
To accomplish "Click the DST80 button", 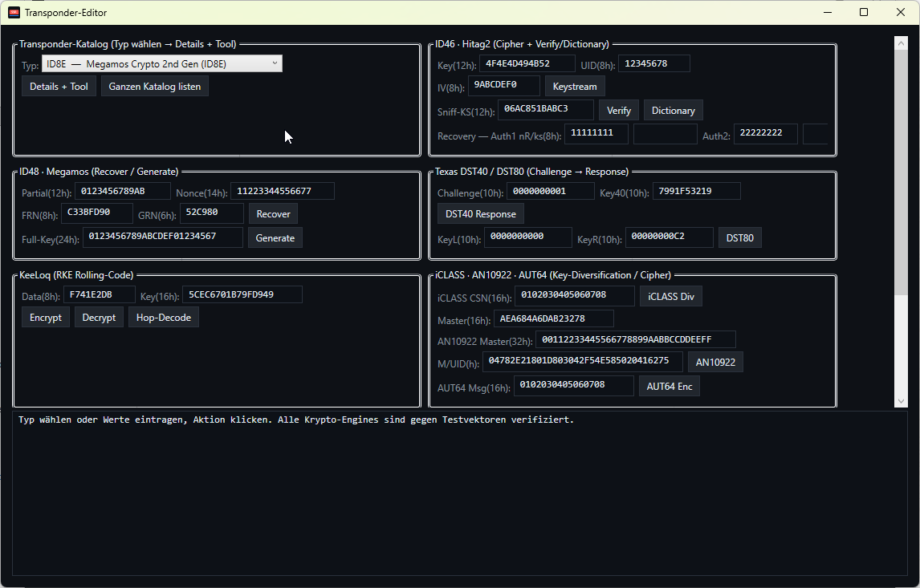I will (x=740, y=238).
